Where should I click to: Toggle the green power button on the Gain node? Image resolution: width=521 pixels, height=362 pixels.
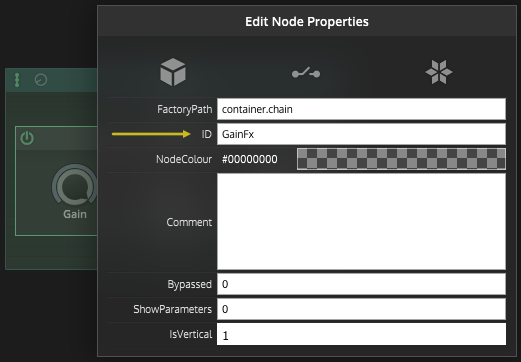pyautogui.click(x=27, y=138)
